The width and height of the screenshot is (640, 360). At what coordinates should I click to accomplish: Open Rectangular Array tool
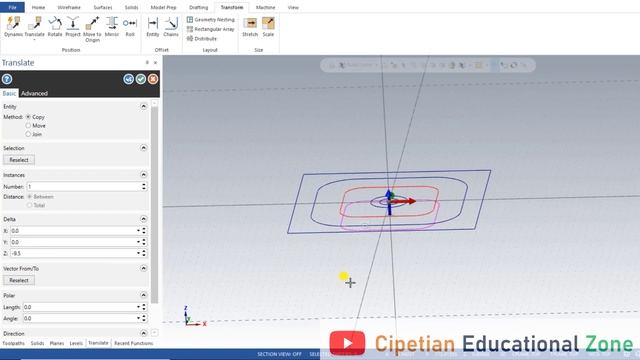pyautogui.click(x=211, y=29)
